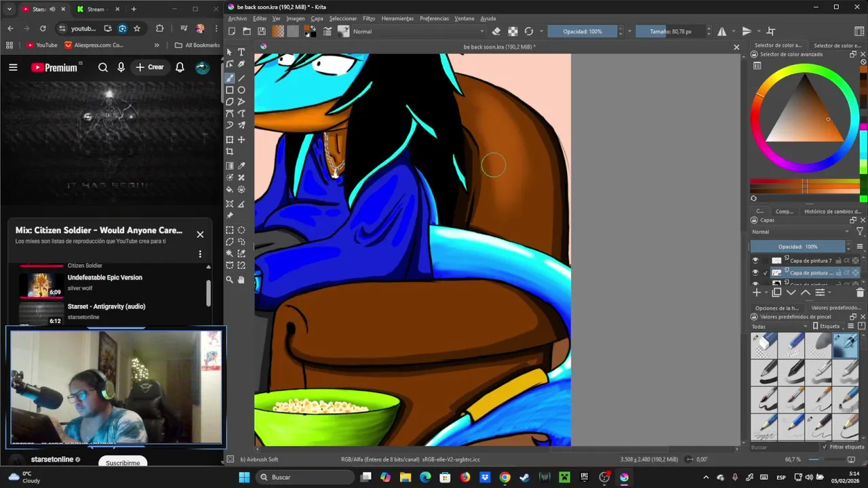Duplicate layer icon in Capas panel
This screenshot has width=868, height=488.
tap(776, 293)
